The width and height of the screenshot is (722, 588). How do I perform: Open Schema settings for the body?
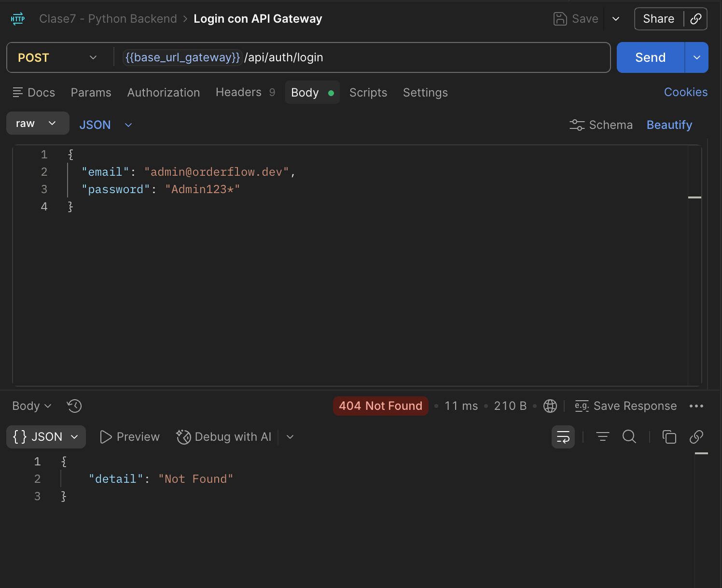coord(601,125)
